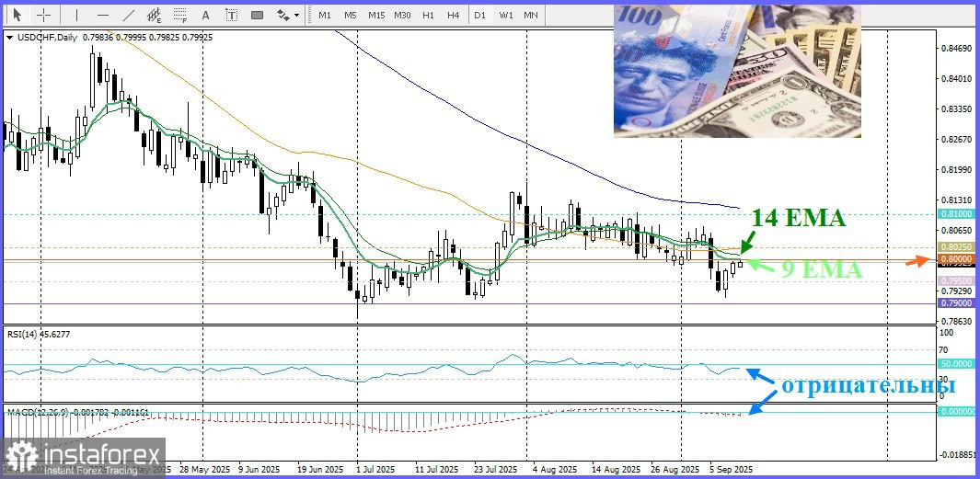Image resolution: width=980 pixels, height=479 pixels.
Task: Switch chart to M15 timeframe
Action: point(376,15)
